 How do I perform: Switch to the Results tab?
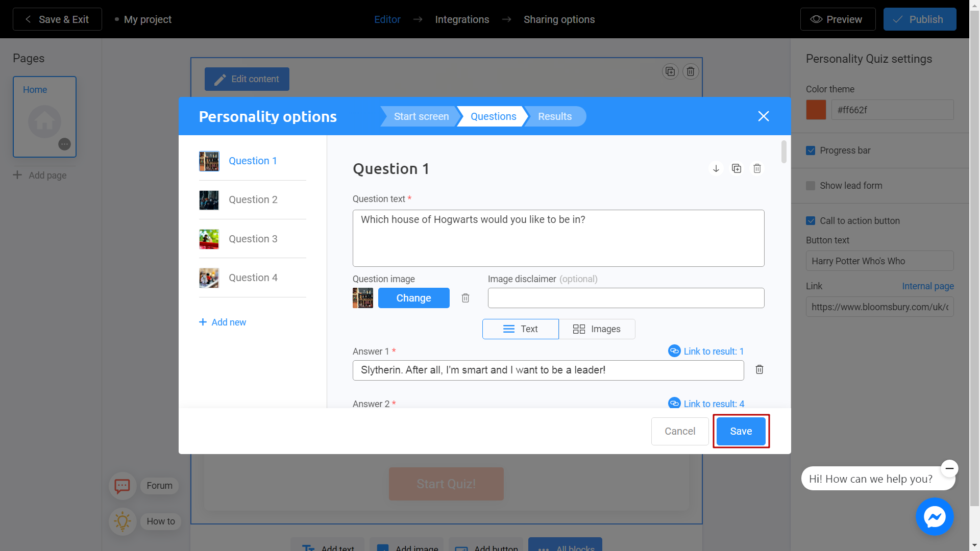(555, 116)
